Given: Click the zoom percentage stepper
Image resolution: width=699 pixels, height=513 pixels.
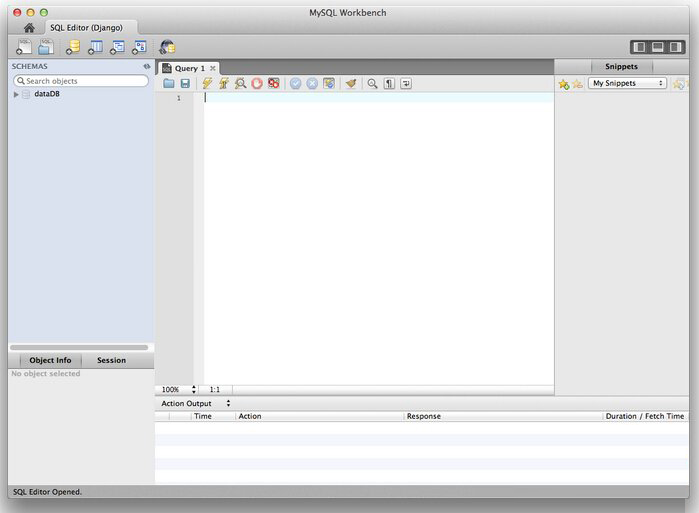Looking at the screenshot, I should click(194, 389).
